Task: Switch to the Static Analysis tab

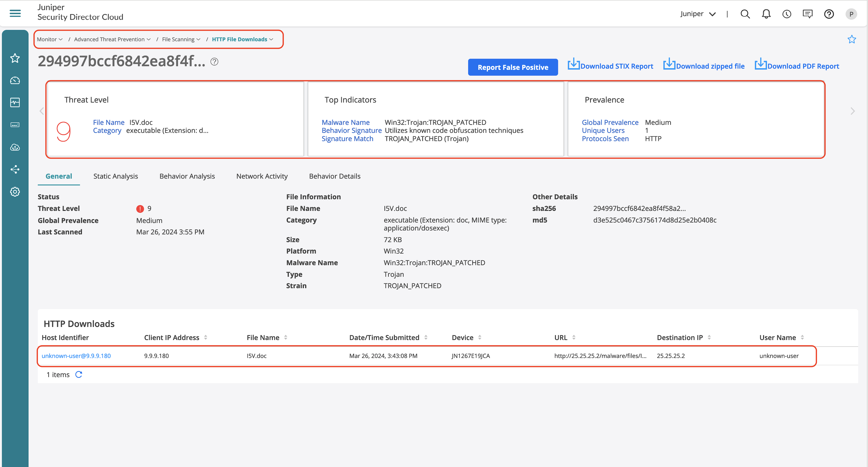Action: 116,176
